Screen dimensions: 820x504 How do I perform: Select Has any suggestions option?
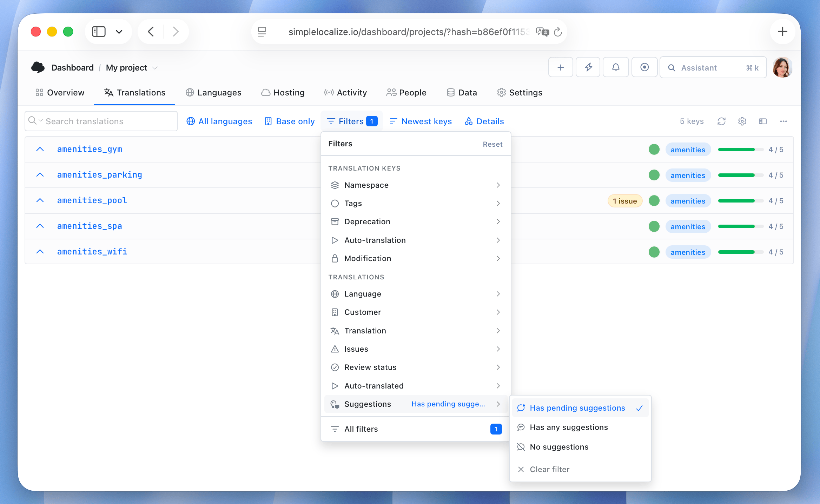pos(580,427)
